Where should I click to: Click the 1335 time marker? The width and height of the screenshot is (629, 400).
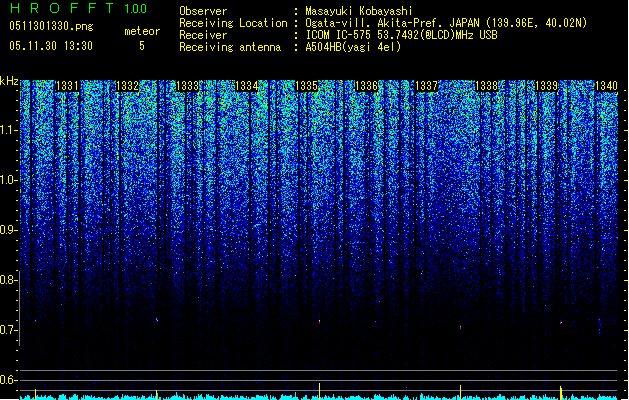tap(306, 86)
